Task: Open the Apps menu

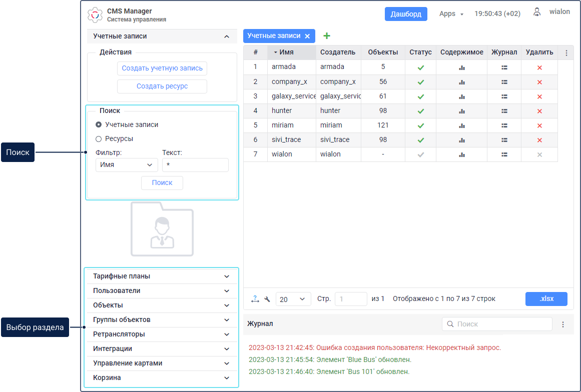Action: [x=451, y=14]
